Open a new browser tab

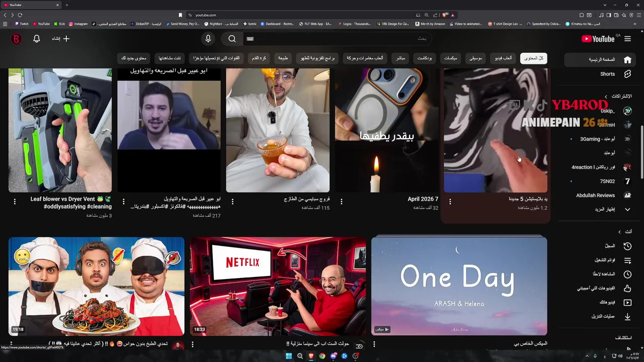[66, 5]
